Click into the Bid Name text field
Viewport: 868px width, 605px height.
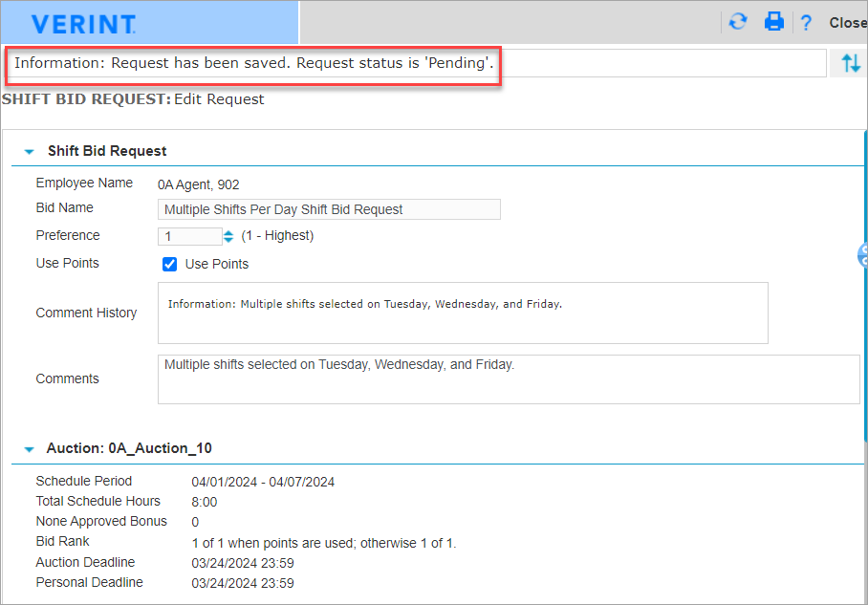tap(328, 209)
